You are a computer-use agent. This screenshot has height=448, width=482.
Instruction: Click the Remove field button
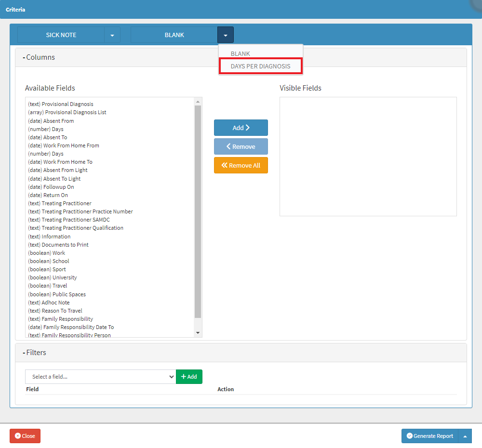pos(241,146)
